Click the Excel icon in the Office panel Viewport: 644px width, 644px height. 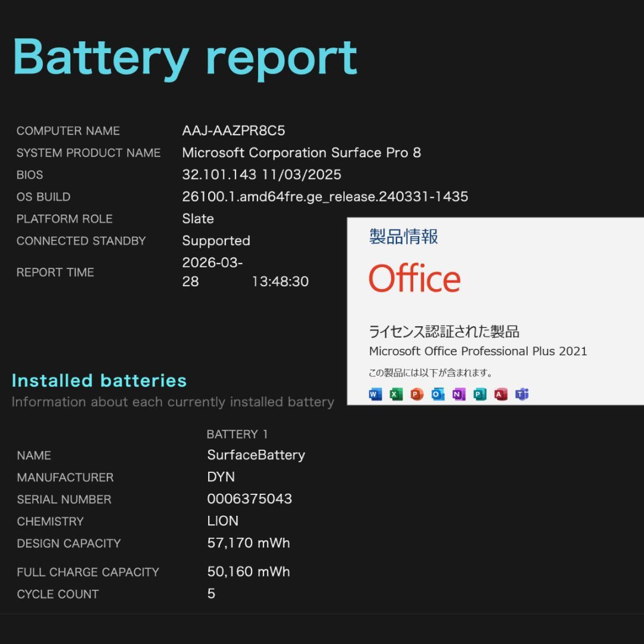pyautogui.click(x=397, y=394)
